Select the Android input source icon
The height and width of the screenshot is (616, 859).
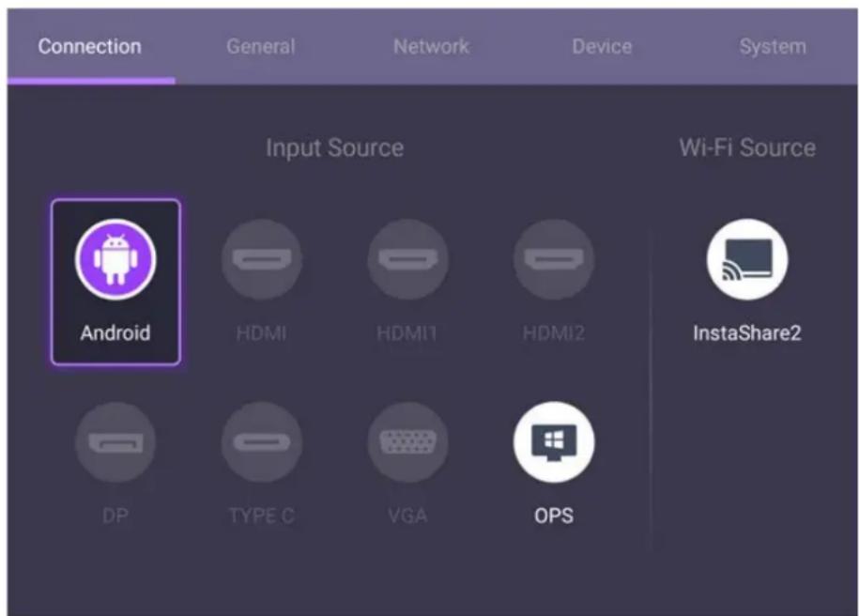coord(115,259)
